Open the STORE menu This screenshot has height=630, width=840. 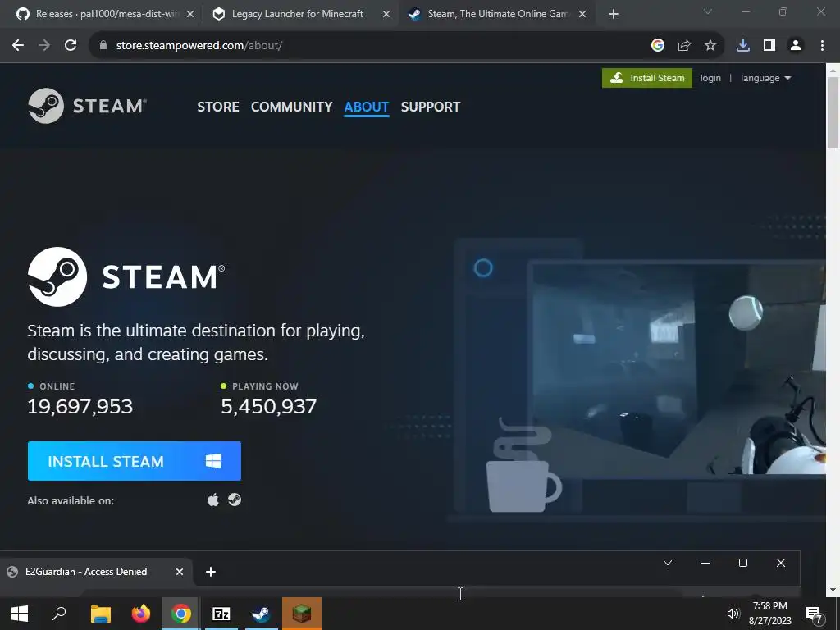[x=218, y=107]
